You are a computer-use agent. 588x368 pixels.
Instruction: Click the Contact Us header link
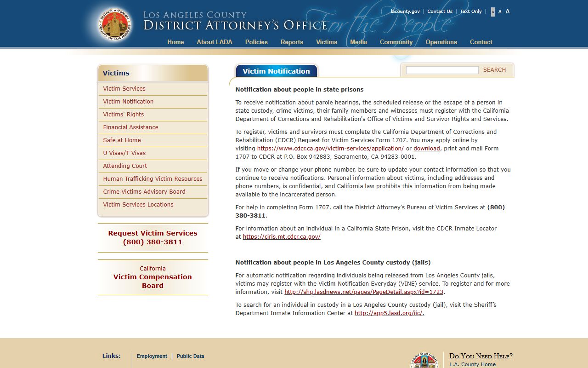point(440,11)
